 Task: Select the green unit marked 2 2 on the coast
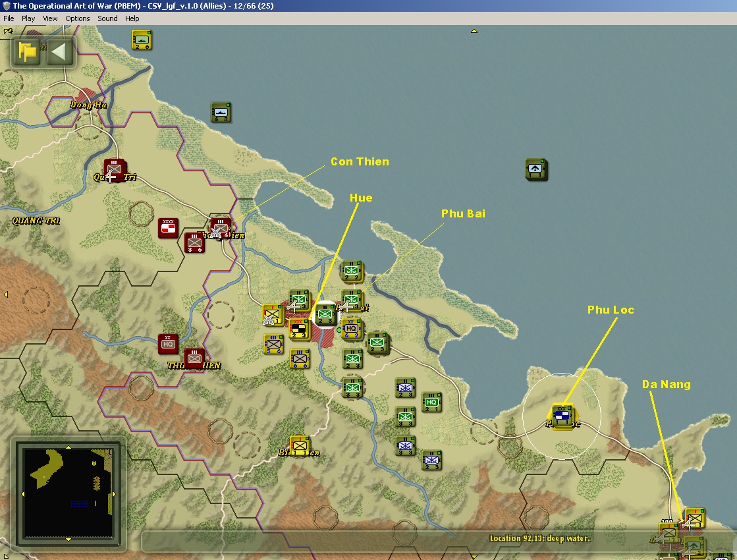point(352,271)
